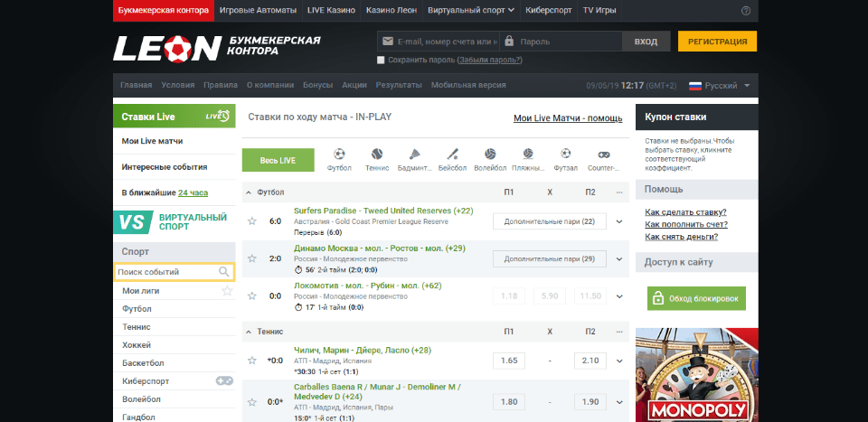Favorite the Surfers Paradise match star
The height and width of the screenshot is (422, 868).
[252, 221]
